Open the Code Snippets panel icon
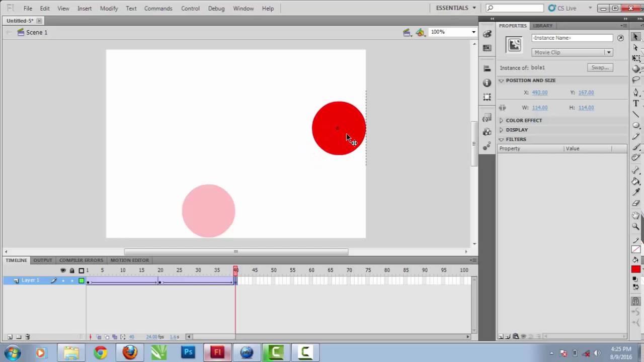 [487, 118]
